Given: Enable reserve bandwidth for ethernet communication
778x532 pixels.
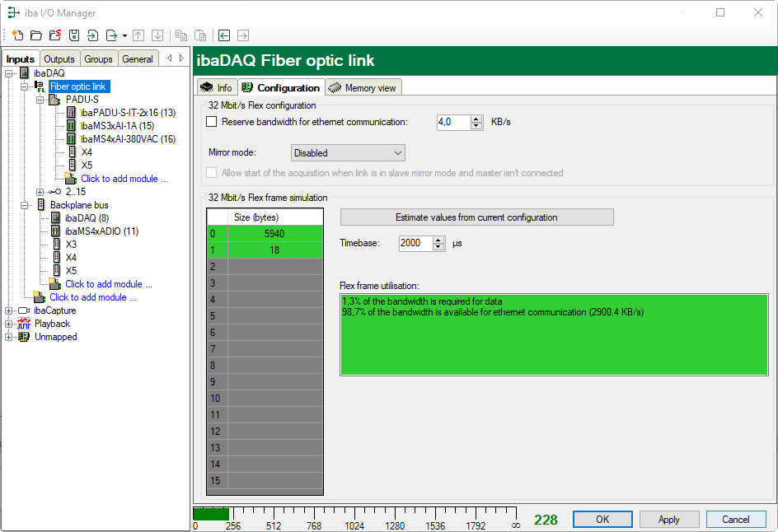Looking at the screenshot, I should point(211,122).
